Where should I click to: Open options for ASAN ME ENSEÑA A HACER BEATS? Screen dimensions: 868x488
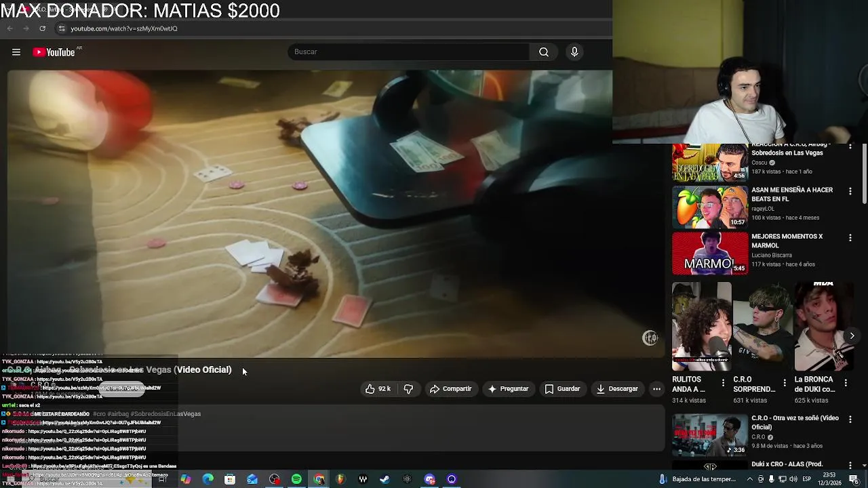[850, 192]
